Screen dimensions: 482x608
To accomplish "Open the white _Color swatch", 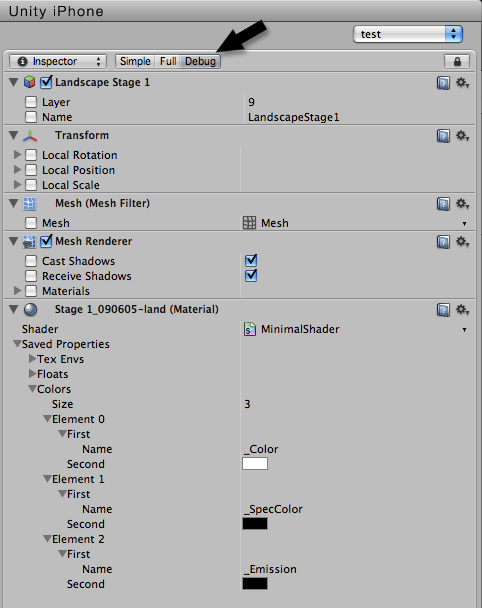I will [x=255, y=464].
